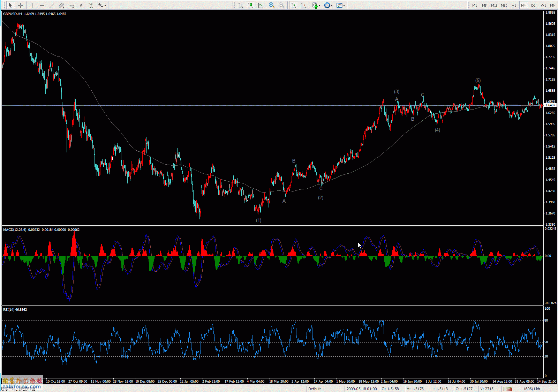The height and width of the screenshot is (392, 558).
Task: Click the 1.8605 price scale label
Action: [x=550, y=24]
